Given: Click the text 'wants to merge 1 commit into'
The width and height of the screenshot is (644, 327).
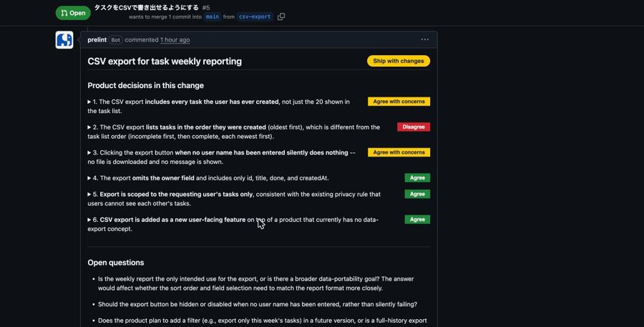Looking at the screenshot, I should [x=165, y=17].
